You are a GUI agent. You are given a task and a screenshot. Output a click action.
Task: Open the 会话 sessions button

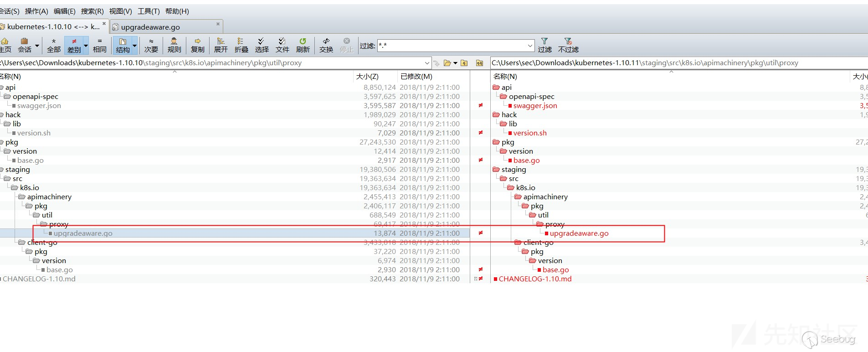(x=25, y=45)
